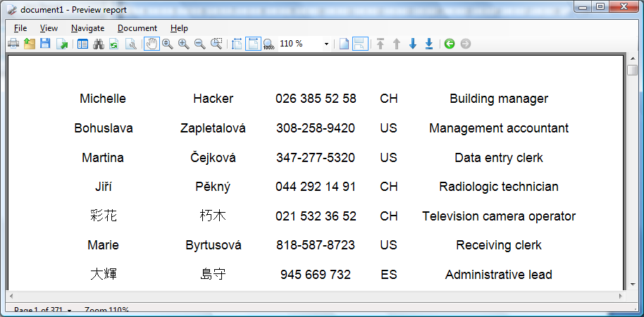Click the surname Pěkný
Screen dimensions: 644x317
[x=213, y=187]
